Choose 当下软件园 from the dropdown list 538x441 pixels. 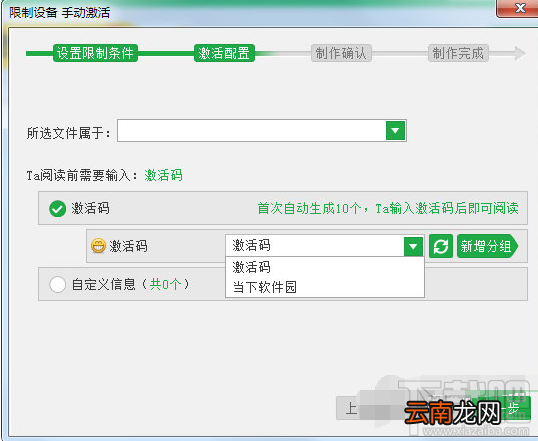[x=325, y=287]
